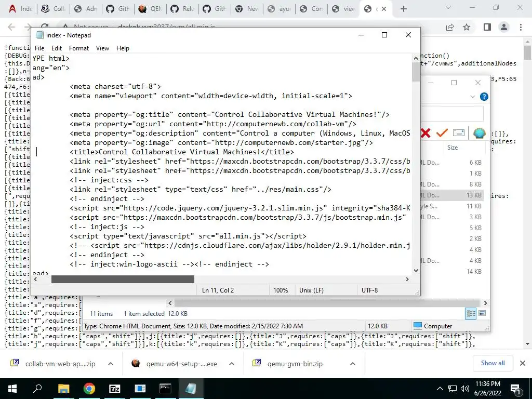Viewport: 532px width, 399px height.
Task: Bookmark the page with the star icon
Action: [x=467, y=27]
